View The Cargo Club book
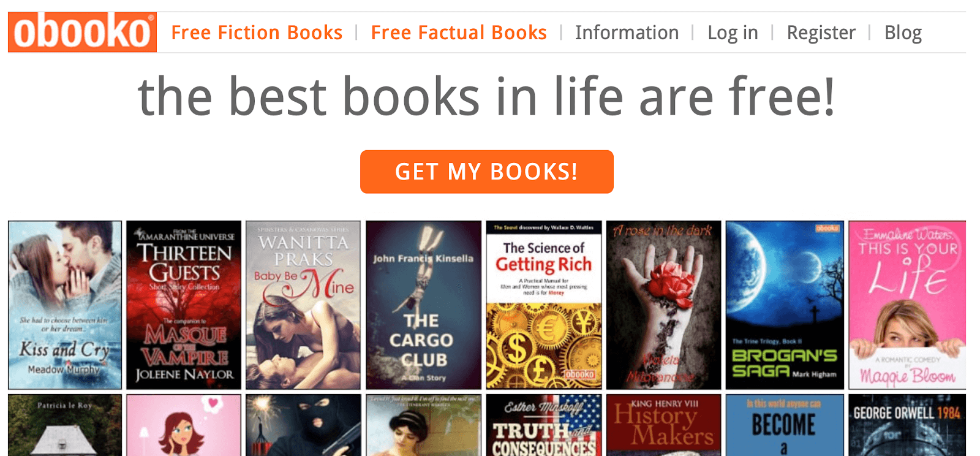980x456 pixels. (x=424, y=305)
